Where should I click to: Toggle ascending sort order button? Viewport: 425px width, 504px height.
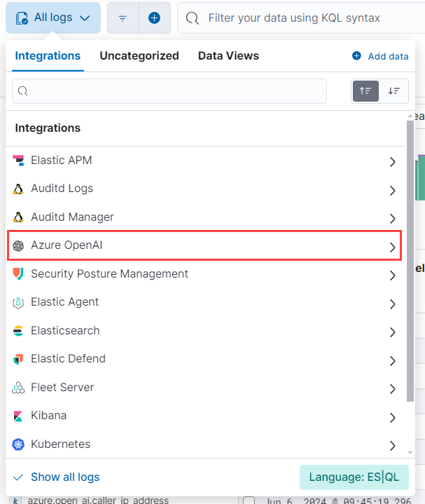click(x=365, y=91)
